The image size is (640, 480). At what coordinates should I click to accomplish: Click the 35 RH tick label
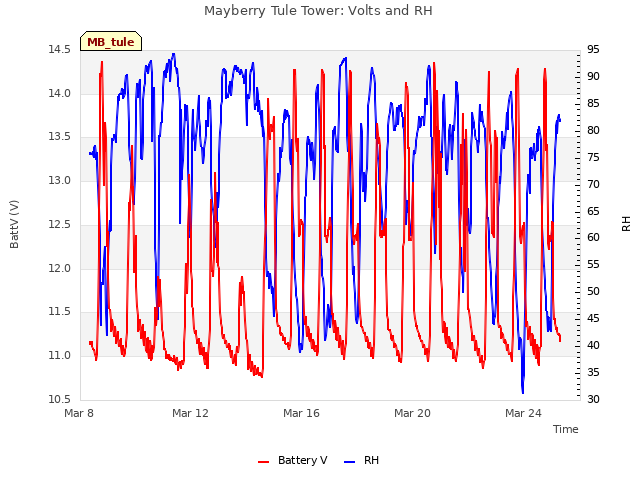(x=593, y=372)
